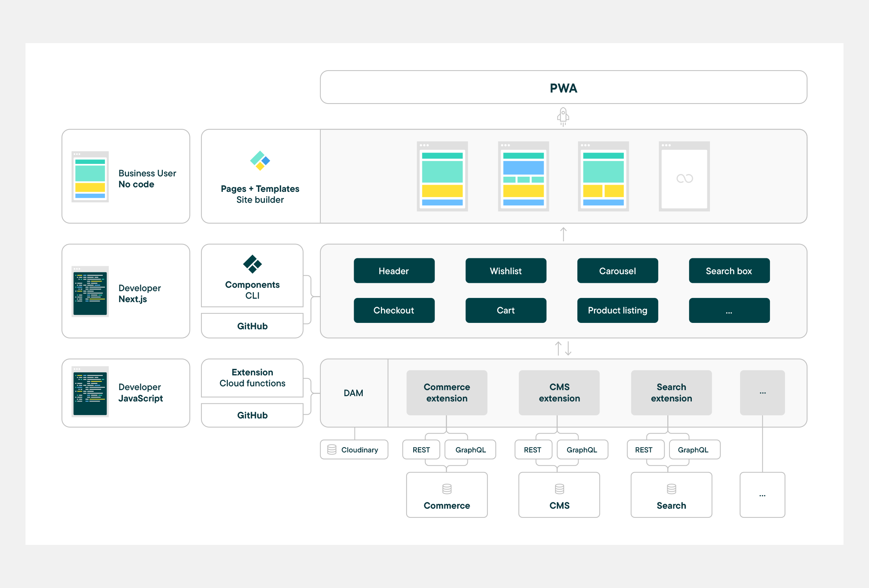Click the database icon above CMS

(x=560, y=489)
